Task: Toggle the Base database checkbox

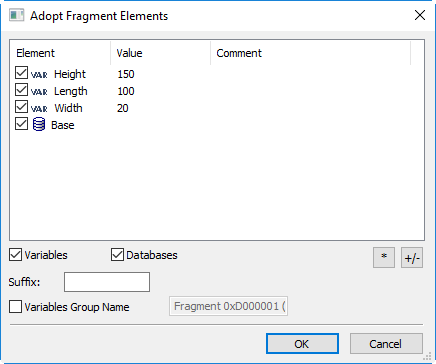Action: (21, 124)
